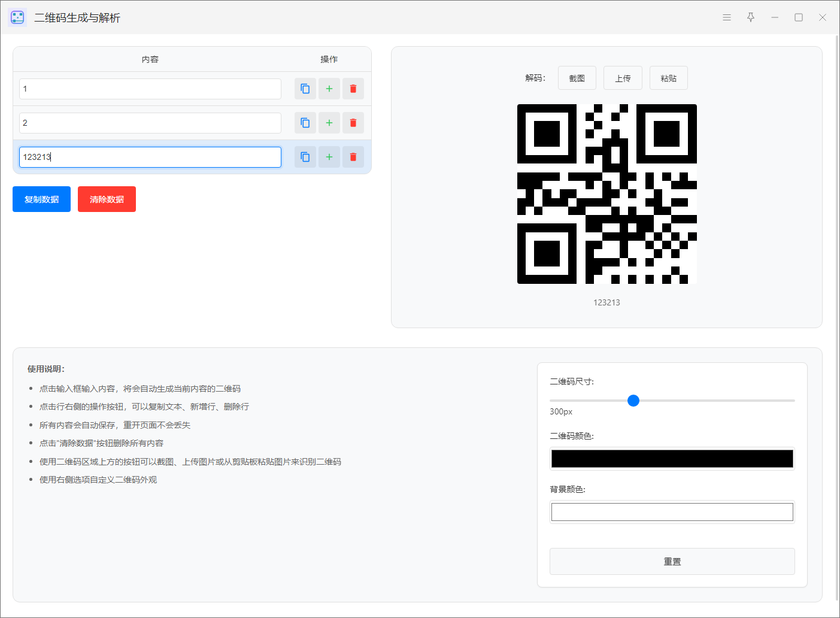Open the white 背景颜色 color picker

coord(672,512)
